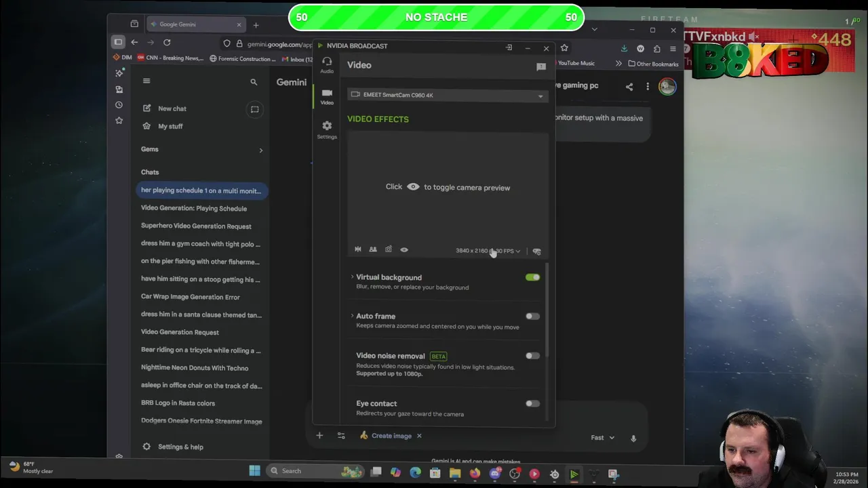Click the browser back arrow
The height and width of the screenshot is (488, 868).
click(x=134, y=43)
